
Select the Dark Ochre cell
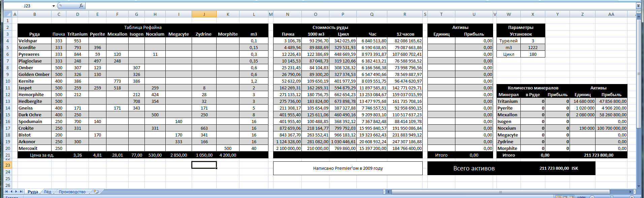34,115
